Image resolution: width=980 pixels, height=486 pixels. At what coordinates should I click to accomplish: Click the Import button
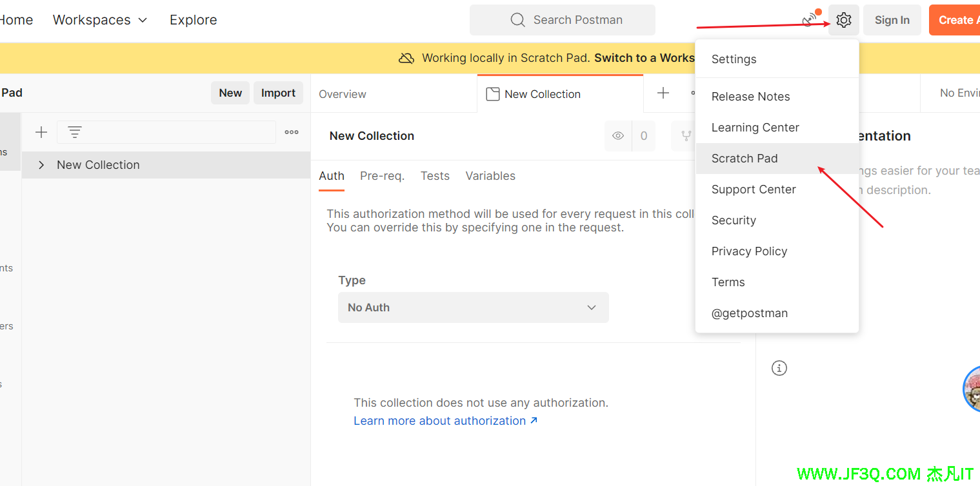pos(278,93)
